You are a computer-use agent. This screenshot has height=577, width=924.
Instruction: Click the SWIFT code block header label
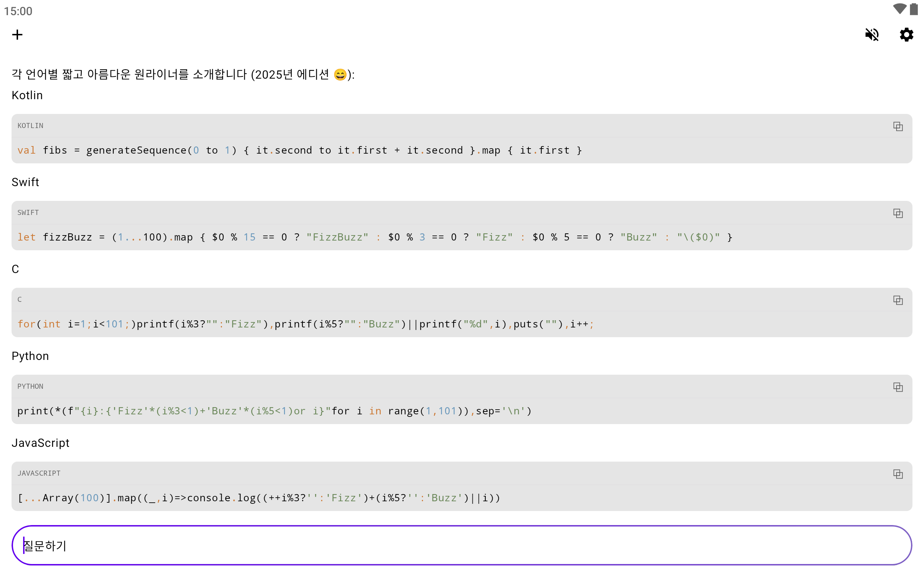click(x=28, y=213)
